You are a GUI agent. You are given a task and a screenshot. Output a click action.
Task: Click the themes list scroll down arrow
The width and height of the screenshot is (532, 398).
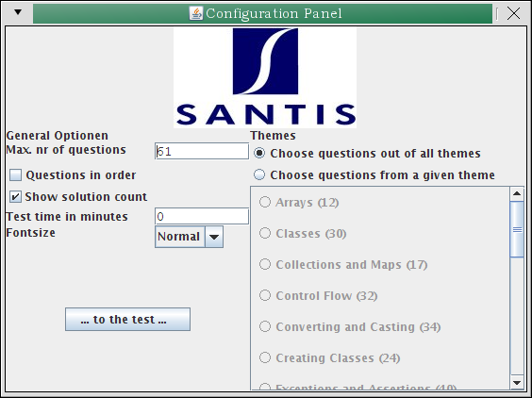[517, 383]
